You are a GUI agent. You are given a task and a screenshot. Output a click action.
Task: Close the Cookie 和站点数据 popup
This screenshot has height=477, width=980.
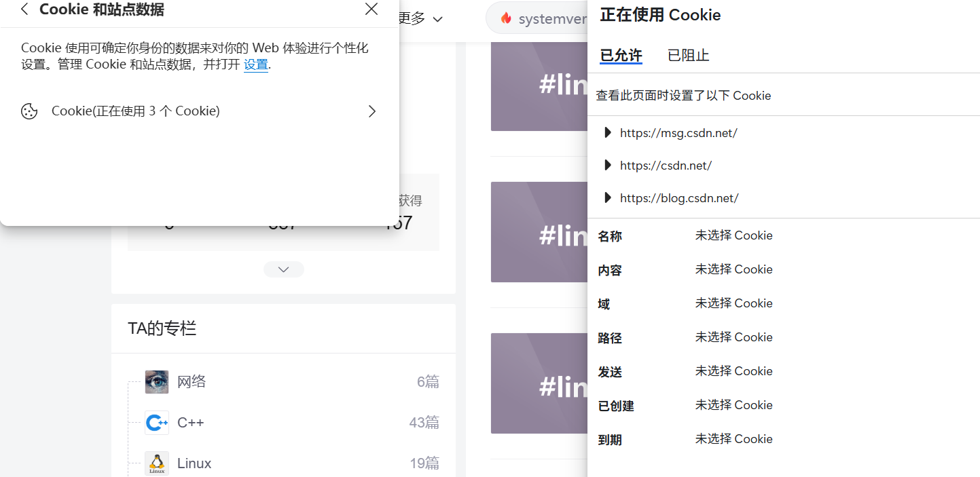click(371, 9)
